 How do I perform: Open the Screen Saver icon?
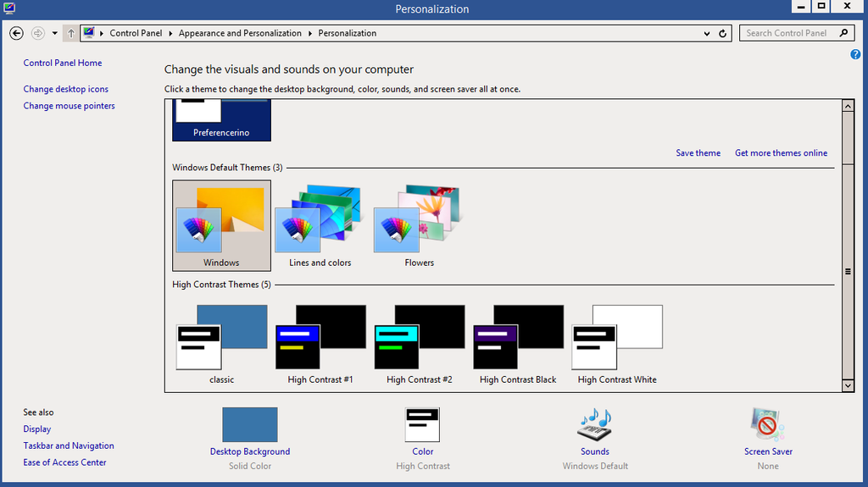coord(768,424)
